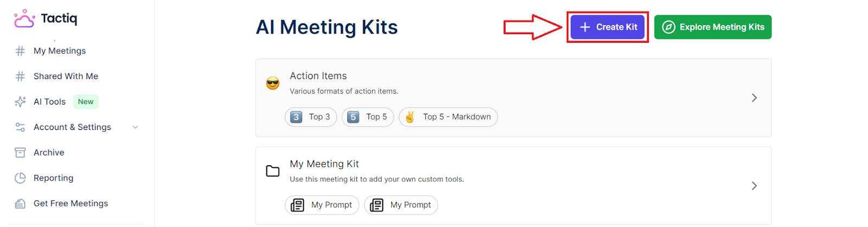Go to the Reporting menu item

point(53,178)
